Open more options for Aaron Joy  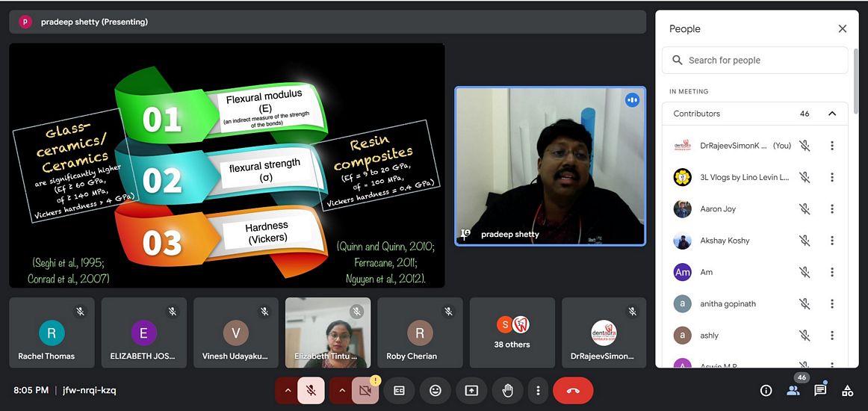(831, 208)
